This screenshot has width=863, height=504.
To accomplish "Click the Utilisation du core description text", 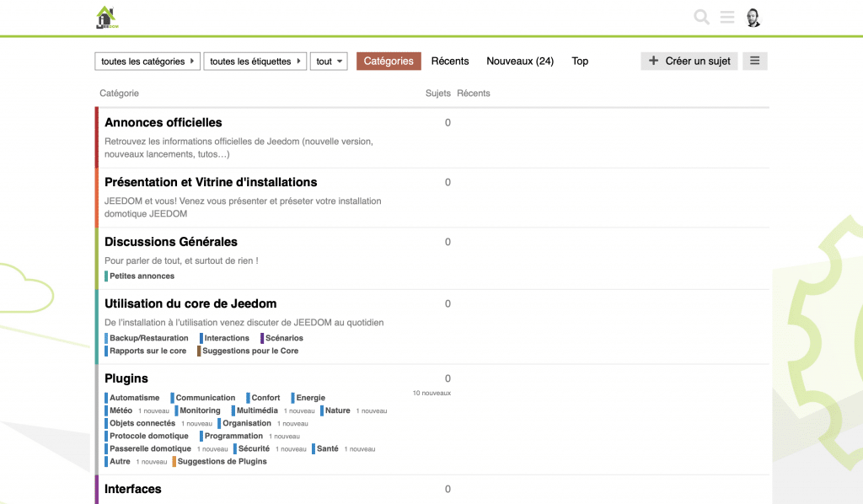I will [244, 323].
